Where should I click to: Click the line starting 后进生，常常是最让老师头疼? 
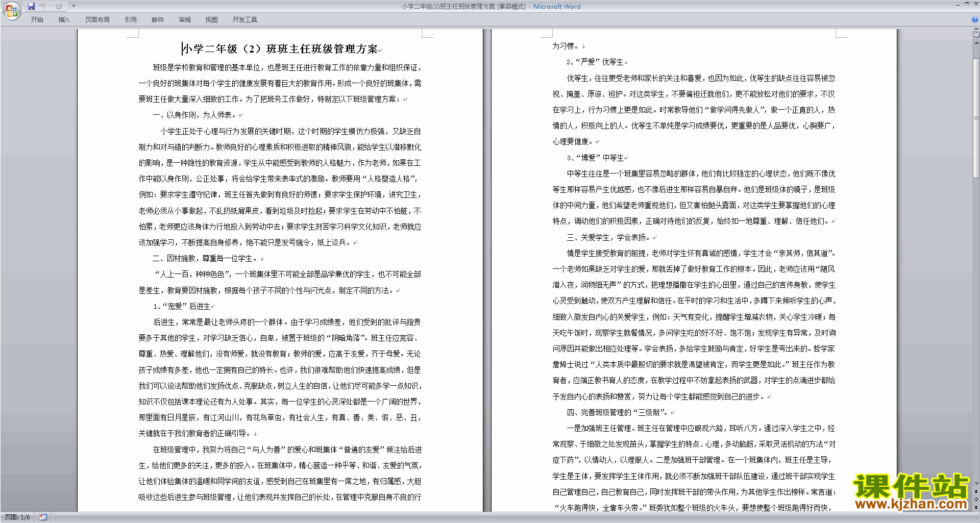pyautogui.click(x=287, y=322)
